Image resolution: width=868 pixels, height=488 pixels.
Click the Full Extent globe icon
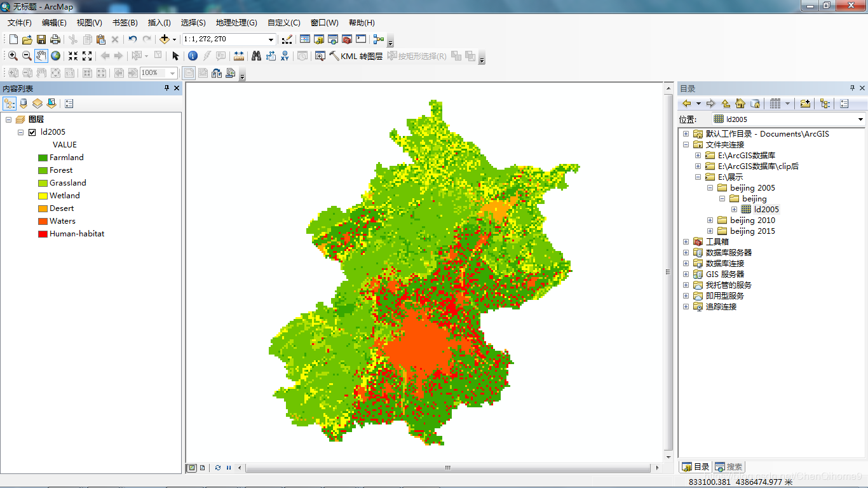pyautogui.click(x=55, y=56)
